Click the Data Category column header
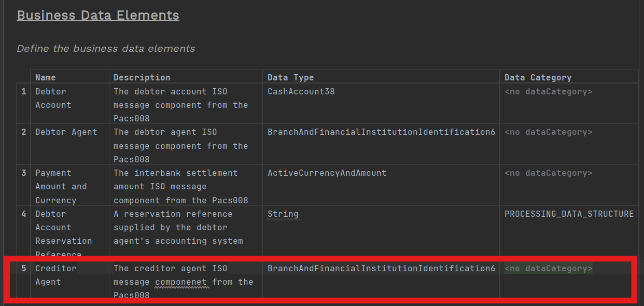The image size is (644, 306). click(538, 77)
